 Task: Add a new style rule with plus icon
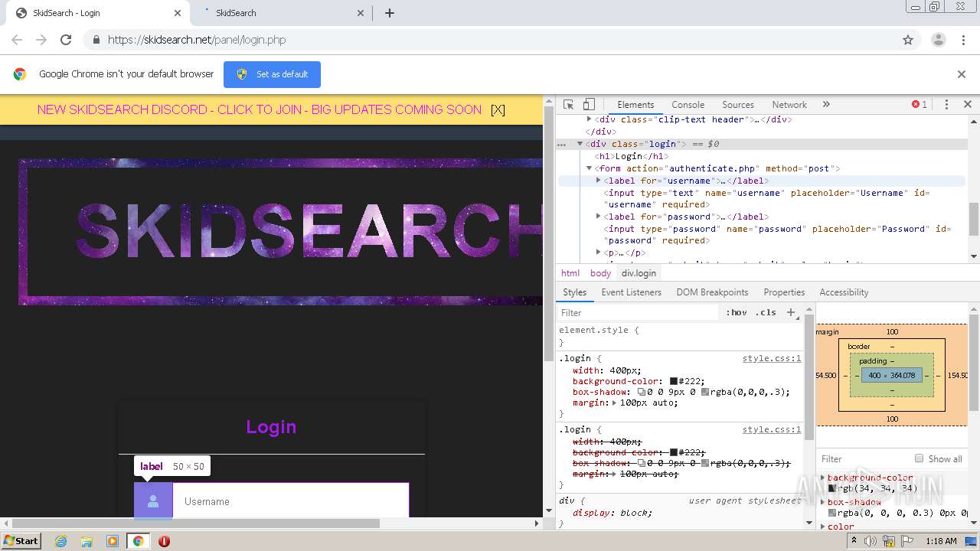792,312
